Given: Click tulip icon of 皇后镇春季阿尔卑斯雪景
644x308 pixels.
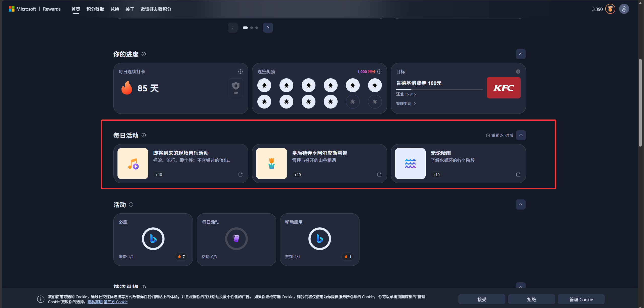Looking at the screenshot, I should click(x=271, y=163).
